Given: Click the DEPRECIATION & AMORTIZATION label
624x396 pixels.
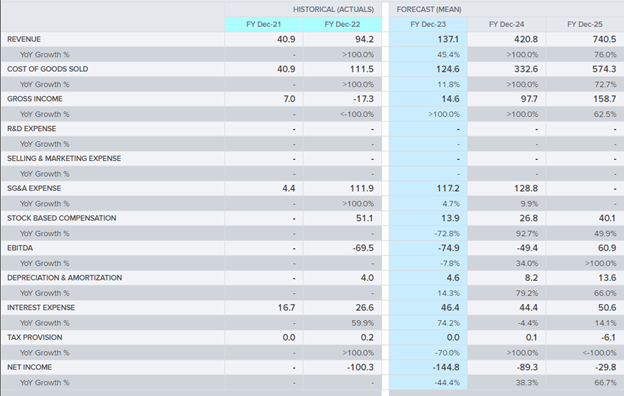Looking at the screenshot, I should pos(64,278).
